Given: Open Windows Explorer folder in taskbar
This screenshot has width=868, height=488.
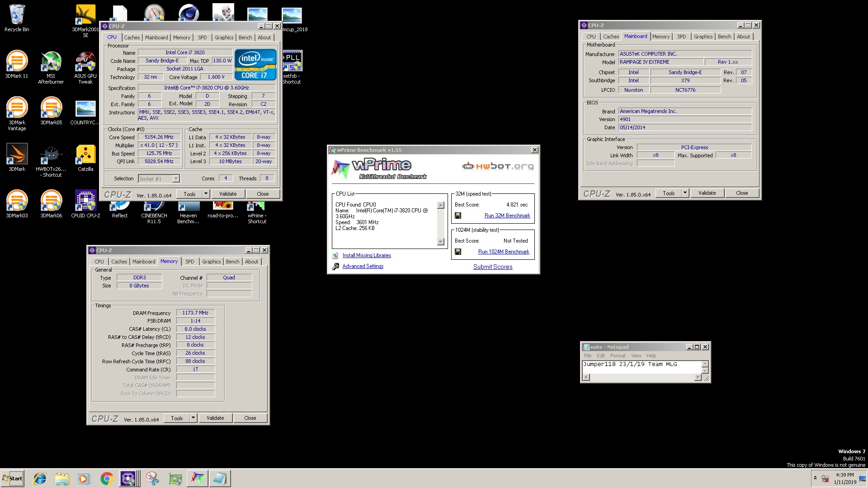Looking at the screenshot, I should [62, 479].
